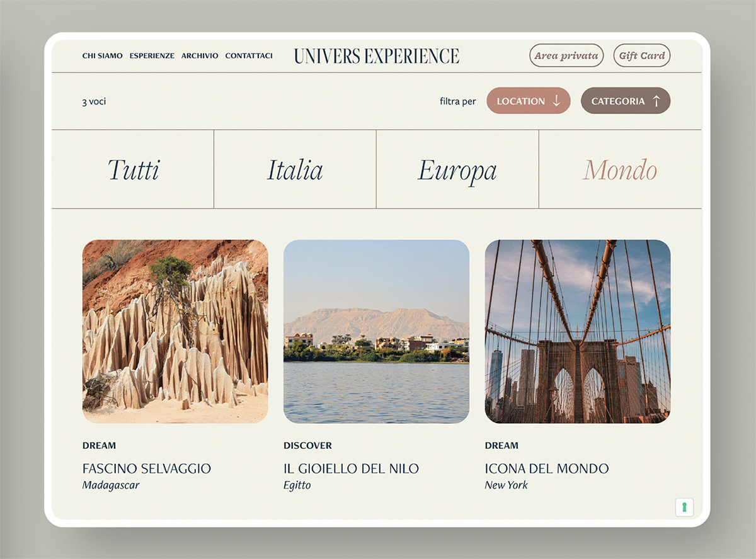
Task: Choose the Europa tab
Action: pos(457,170)
